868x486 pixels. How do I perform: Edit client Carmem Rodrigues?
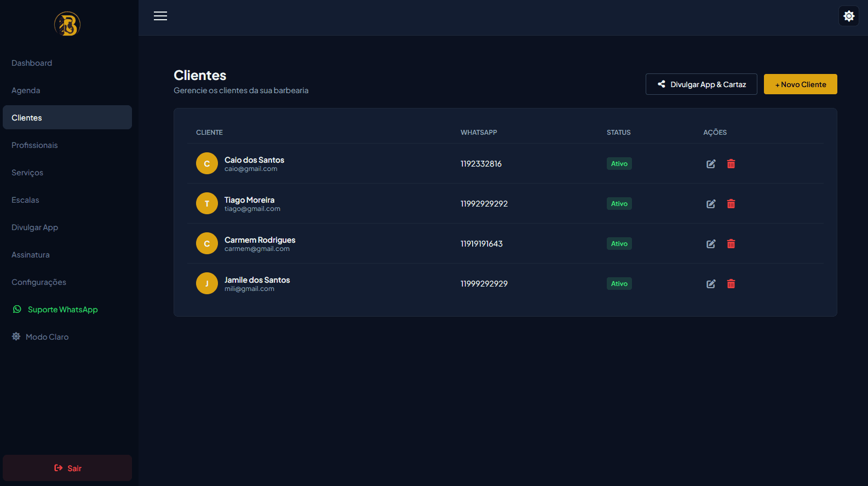click(x=711, y=244)
